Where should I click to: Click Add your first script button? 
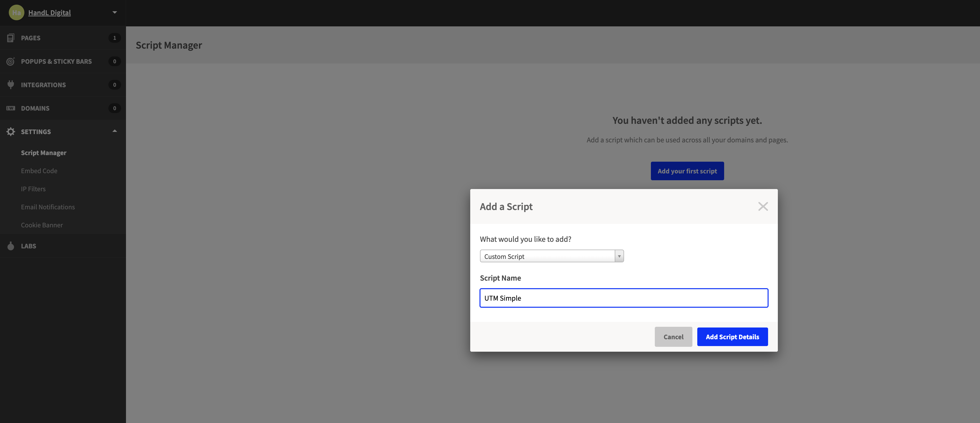tap(687, 171)
